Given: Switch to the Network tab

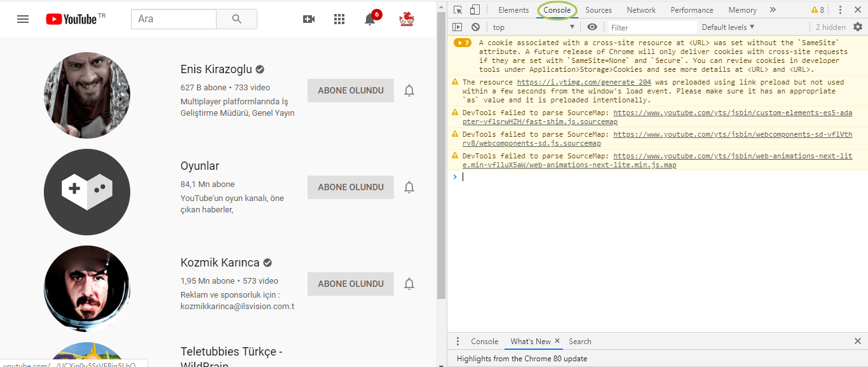Looking at the screenshot, I should 641,10.
